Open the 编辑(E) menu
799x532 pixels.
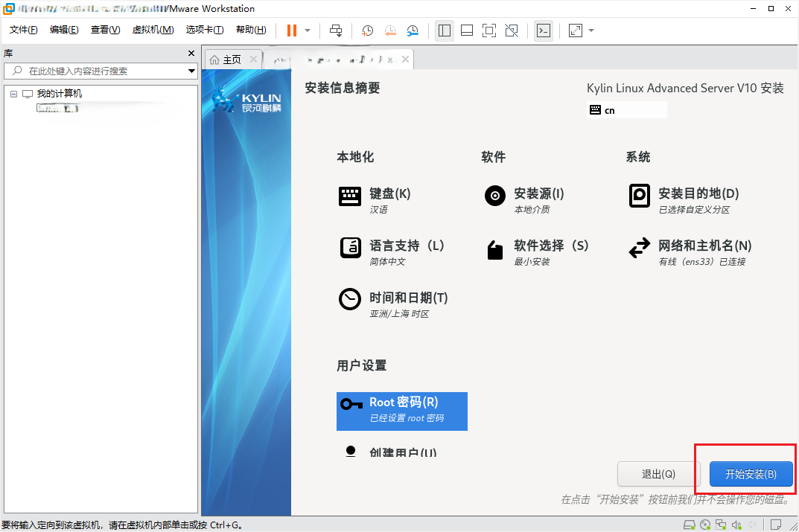pos(64,30)
